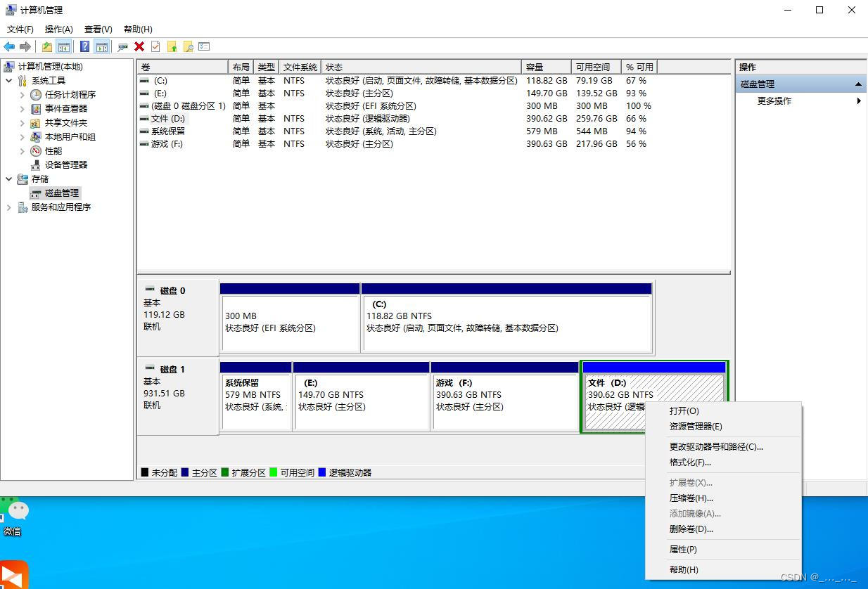Select Shared Folders (共享文件夹) tree node
Viewport: 868px width, 589px height.
point(66,122)
